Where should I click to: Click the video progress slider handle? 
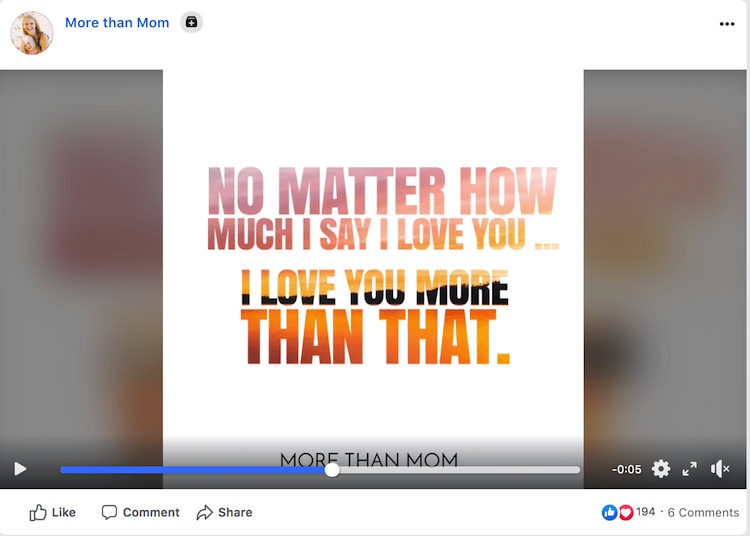(332, 470)
